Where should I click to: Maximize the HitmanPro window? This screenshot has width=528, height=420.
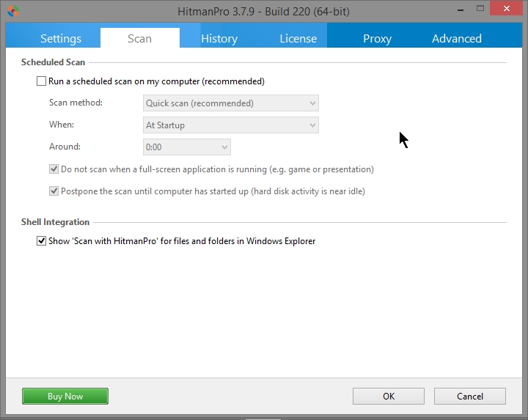(480, 9)
